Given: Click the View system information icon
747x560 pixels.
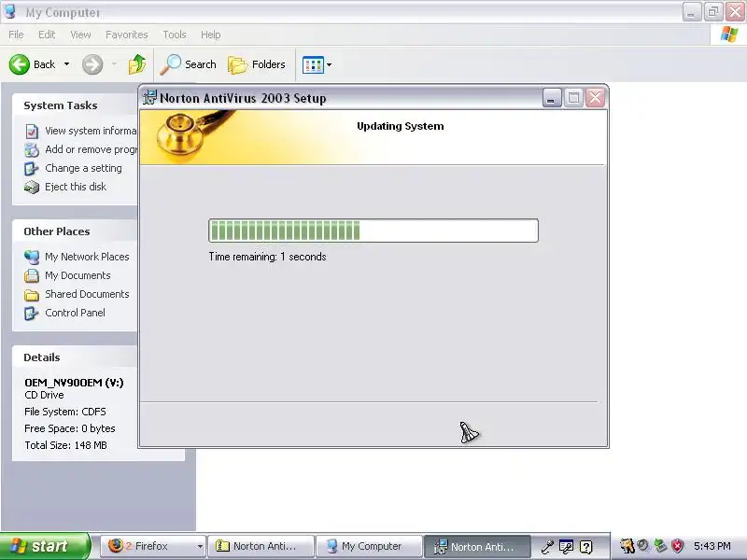Looking at the screenshot, I should [32, 131].
